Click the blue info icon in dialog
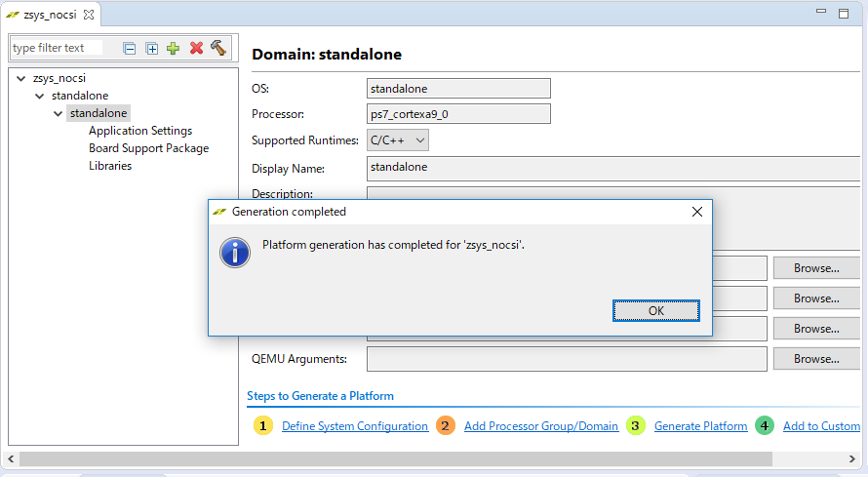Image resolution: width=868 pixels, height=477 pixels. [x=235, y=252]
